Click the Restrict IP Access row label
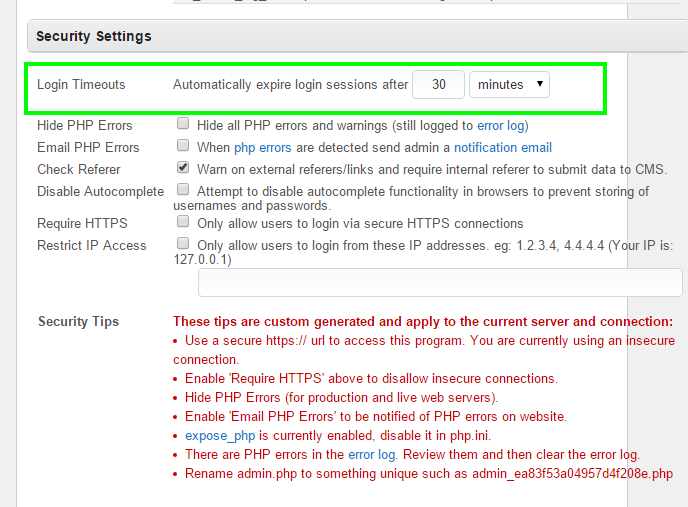688x507 pixels. (x=91, y=245)
